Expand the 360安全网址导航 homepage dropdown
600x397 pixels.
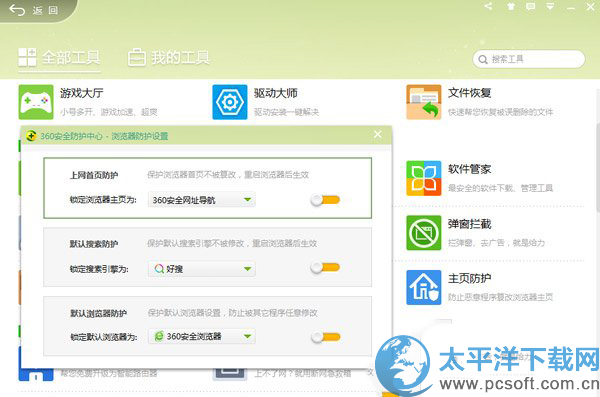coord(202,199)
